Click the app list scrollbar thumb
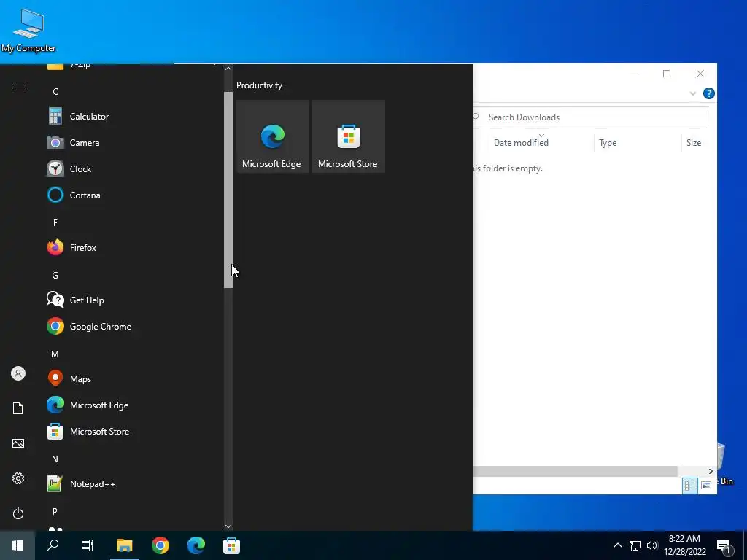Viewport: 747px width, 560px height. (x=228, y=190)
